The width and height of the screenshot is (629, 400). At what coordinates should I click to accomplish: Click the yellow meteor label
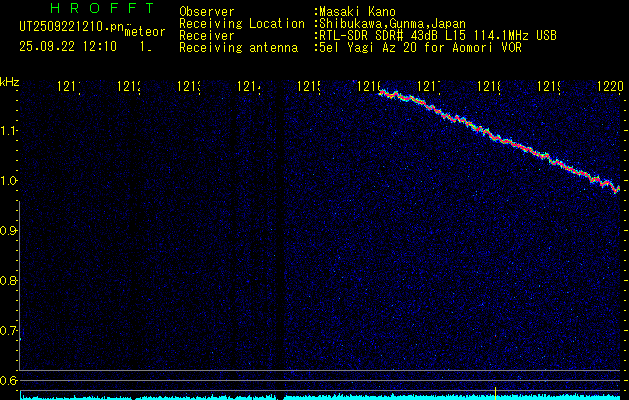tap(145, 32)
